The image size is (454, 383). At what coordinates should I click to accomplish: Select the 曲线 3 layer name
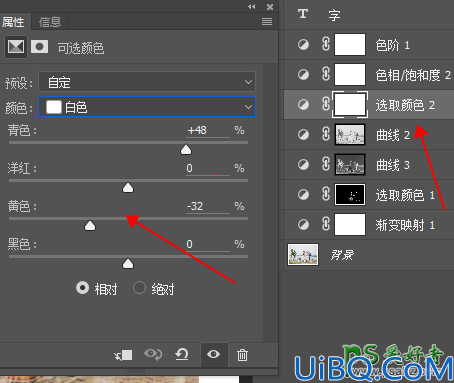[393, 165]
